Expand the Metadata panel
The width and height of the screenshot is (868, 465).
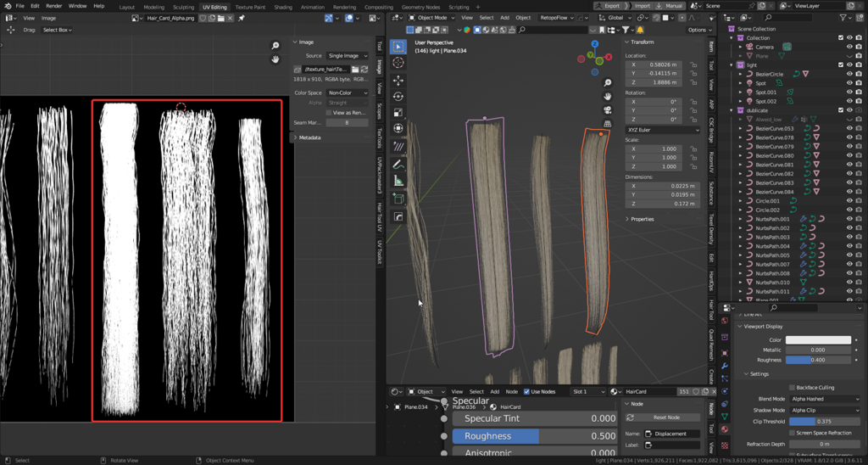coord(309,137)
